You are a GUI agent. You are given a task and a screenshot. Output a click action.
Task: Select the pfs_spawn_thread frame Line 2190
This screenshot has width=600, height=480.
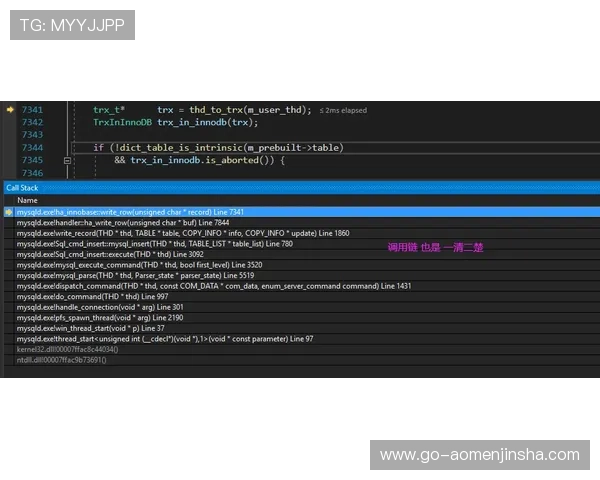100,317
